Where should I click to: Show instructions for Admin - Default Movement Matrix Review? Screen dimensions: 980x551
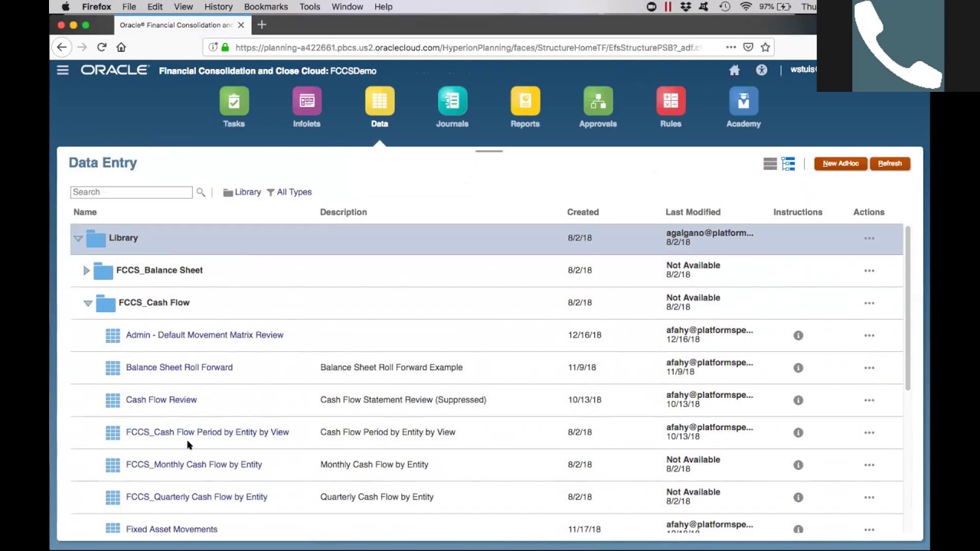point(798,335)
